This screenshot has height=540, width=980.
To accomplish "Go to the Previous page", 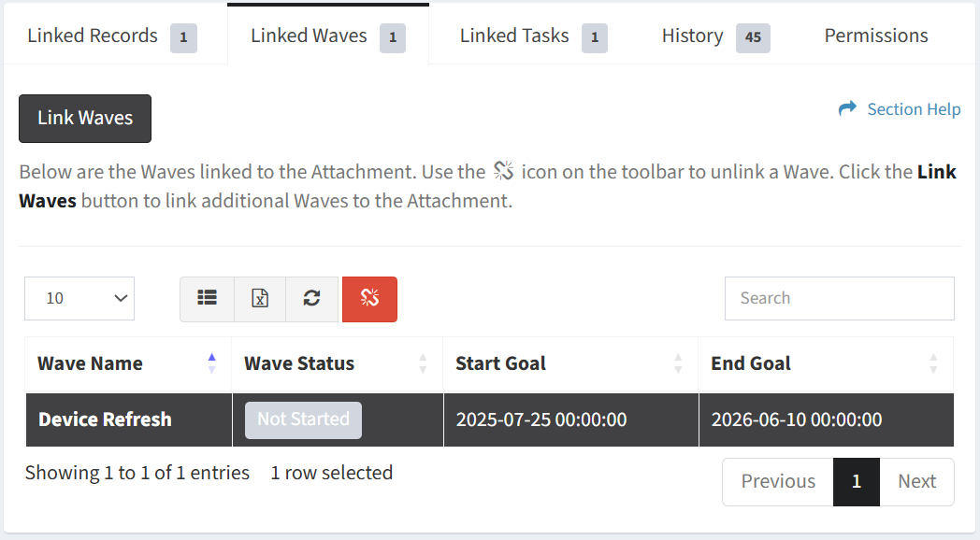I will pos(778,481).
